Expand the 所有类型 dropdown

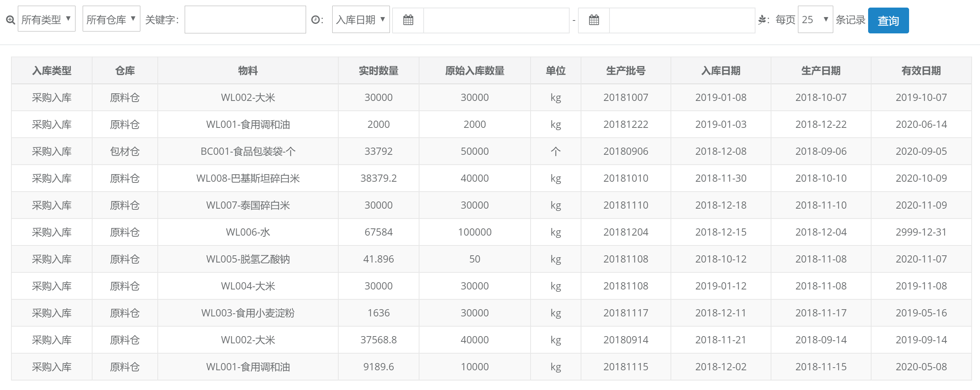[x=46, y=19]
